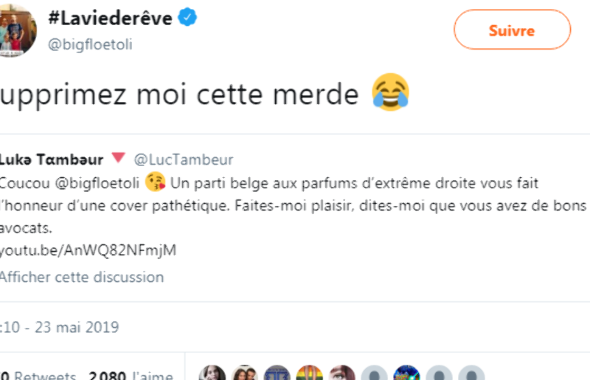
Task: Open the youtu.be/AnWQ82NFmjM link
Action: tap(88, 250)
